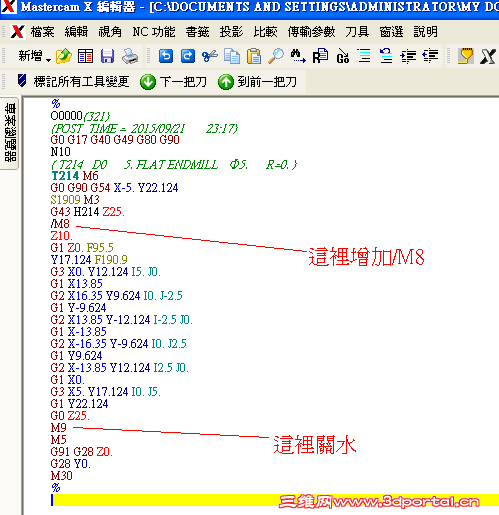This screenshot has width=499, height=515.
Task: Click the line '/M8'
Action: [x=60, y=224]
